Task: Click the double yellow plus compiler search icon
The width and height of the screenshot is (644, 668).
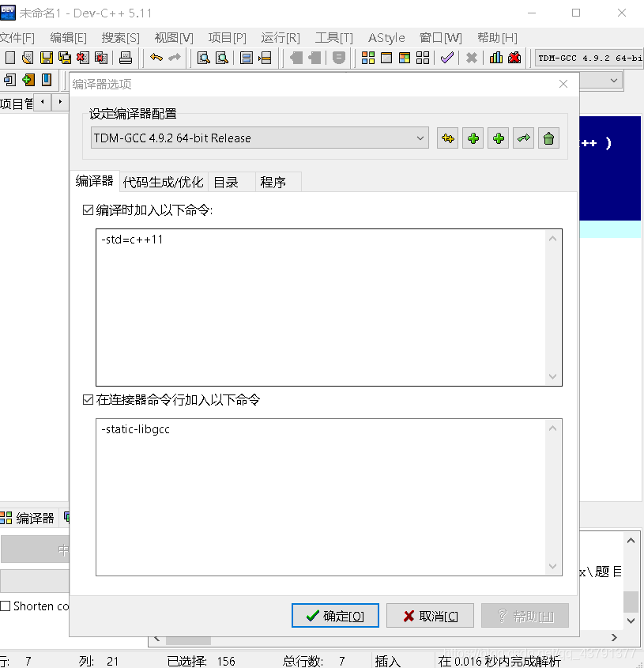Action: tap(447, 138)
